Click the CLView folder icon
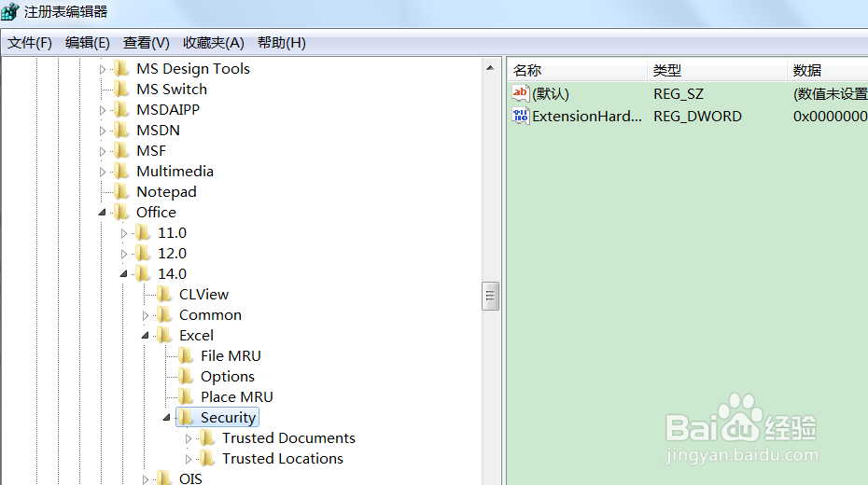 click(x=164, y=294)
